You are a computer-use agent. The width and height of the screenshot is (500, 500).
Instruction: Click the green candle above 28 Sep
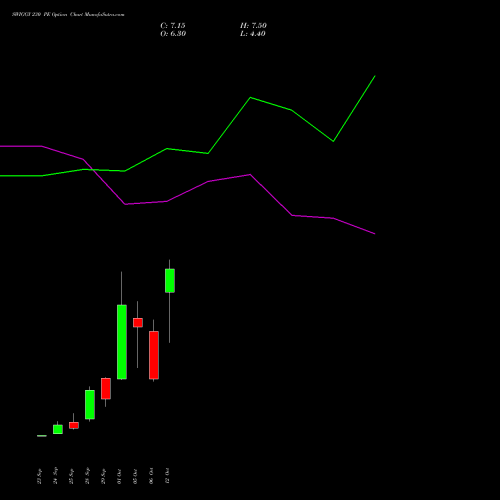pos(90,404)
